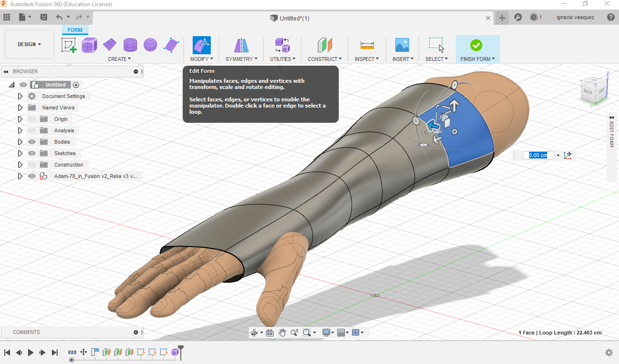Image resolution: width=619 pixels, height=364 pixels.
Task: Open the Data Panel grid icon
Action: click(x=7, y=17)
